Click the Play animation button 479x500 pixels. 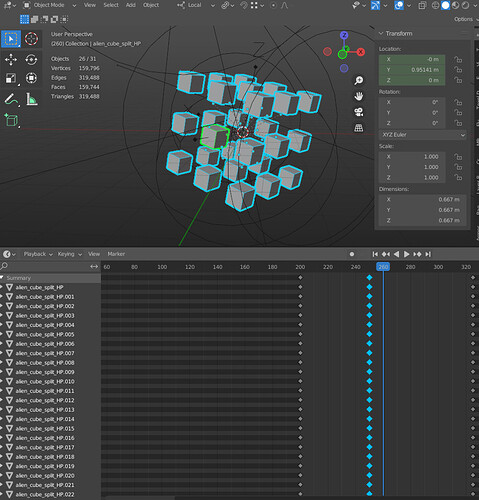(x=406, y=254)
